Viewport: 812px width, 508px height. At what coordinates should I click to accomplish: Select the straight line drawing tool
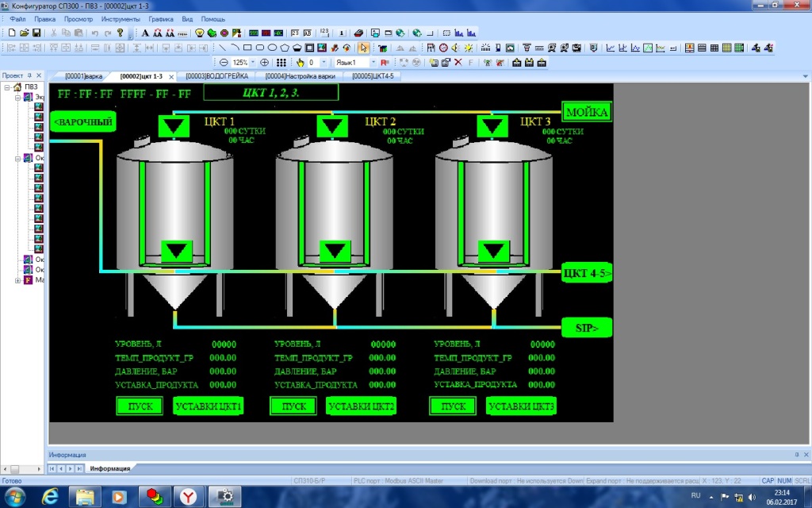point(223,48)
